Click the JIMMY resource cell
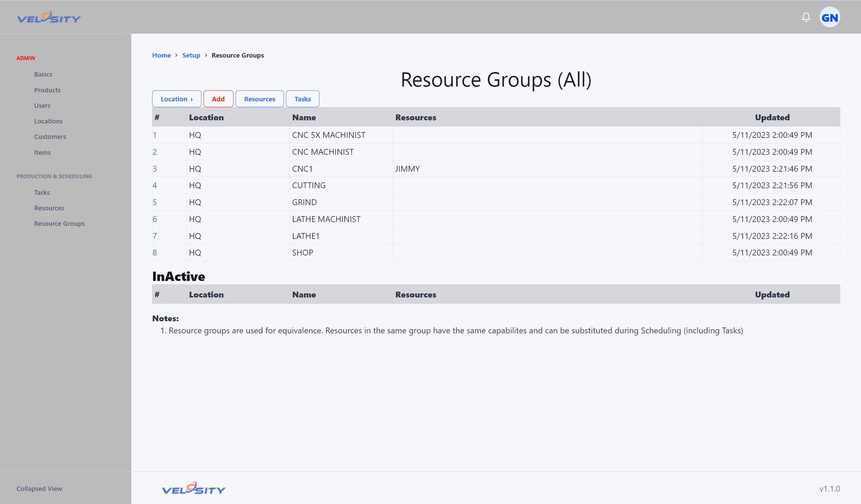 [547, 169]
